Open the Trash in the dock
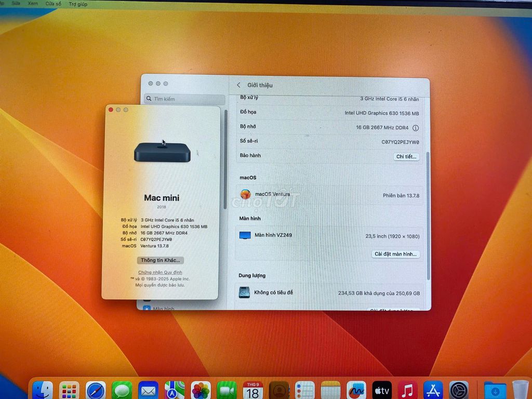The width and height of the screenshot is (532, 399). [521, 390]
